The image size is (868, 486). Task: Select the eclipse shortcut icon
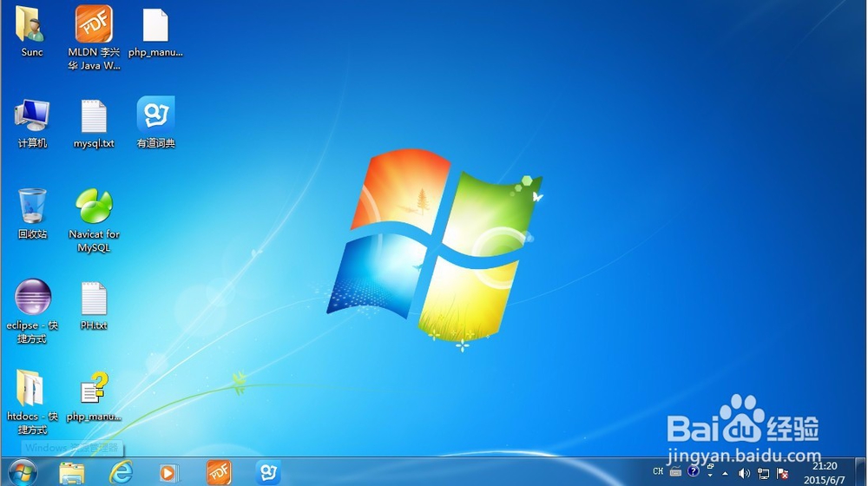click(x=32, y=311)
